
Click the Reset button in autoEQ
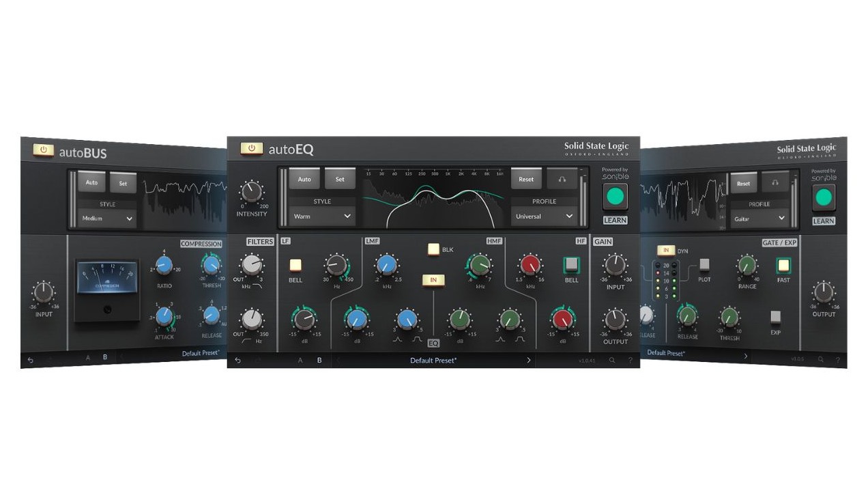tap(525, 179)
